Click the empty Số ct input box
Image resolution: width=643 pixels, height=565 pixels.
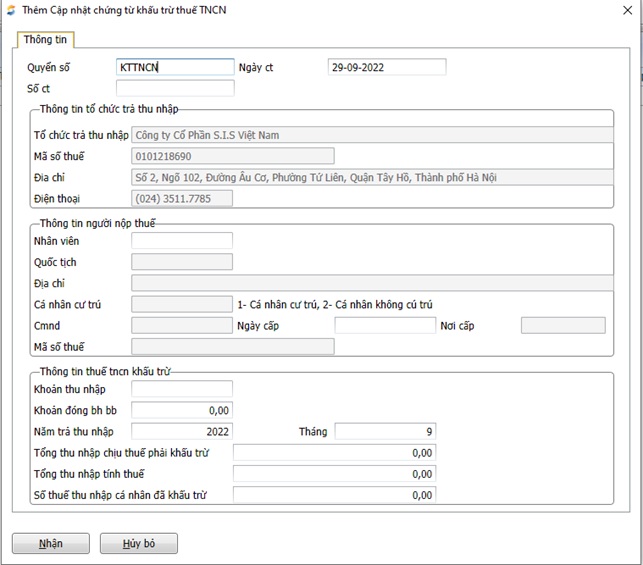(175, 88)
